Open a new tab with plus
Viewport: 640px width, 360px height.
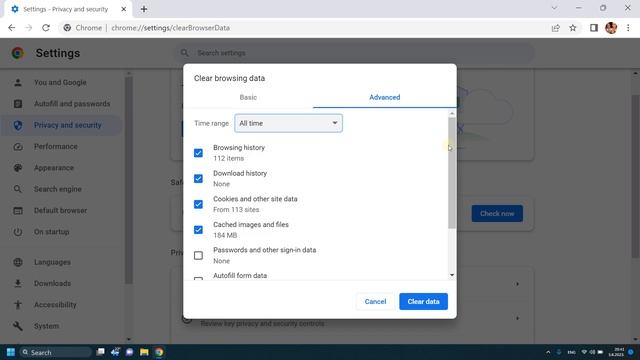pyautogui.click(x=144, y=9)
